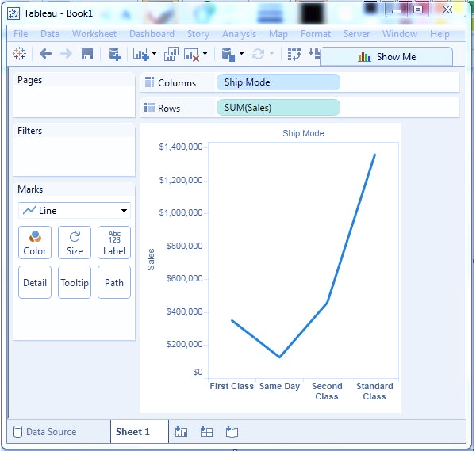Open the Dashboard menu
The width and height of the screenshot is (476, 451).
click(152, 34)
